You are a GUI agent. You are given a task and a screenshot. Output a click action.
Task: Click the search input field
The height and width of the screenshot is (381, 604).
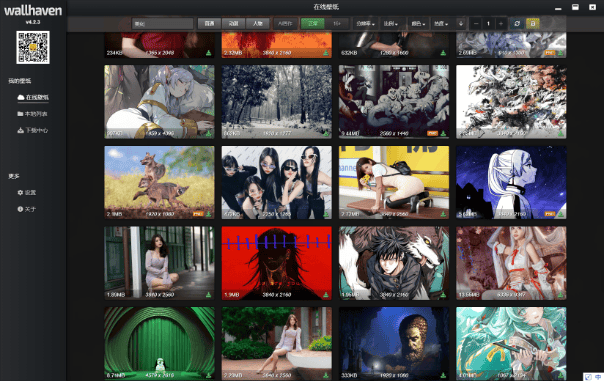click(163, 23)
